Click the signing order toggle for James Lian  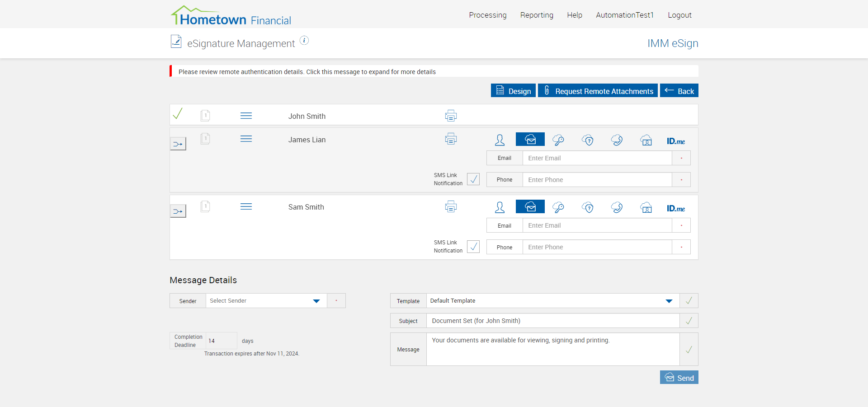pos(178,144)
